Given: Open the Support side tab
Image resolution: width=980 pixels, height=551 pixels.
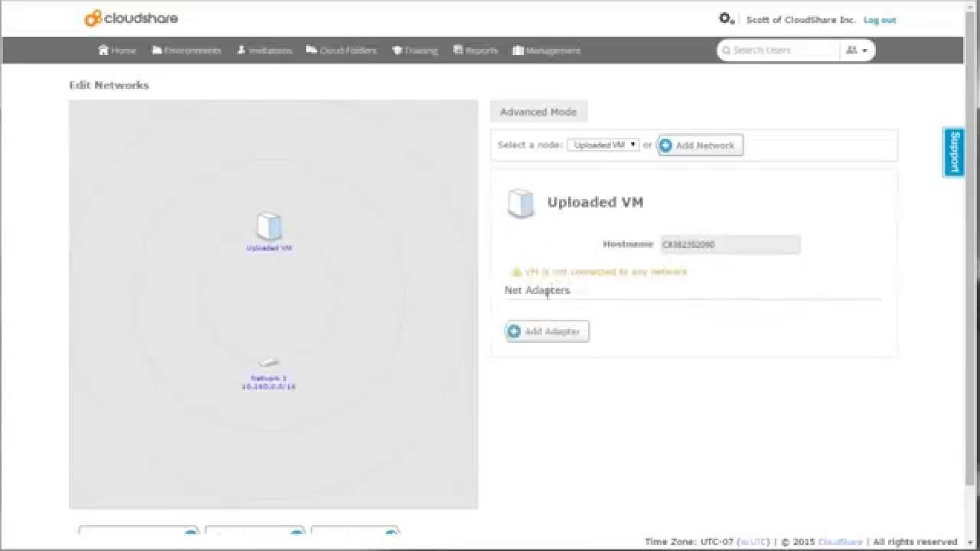Looking at the screenshot, I should [x=954, y=152].
